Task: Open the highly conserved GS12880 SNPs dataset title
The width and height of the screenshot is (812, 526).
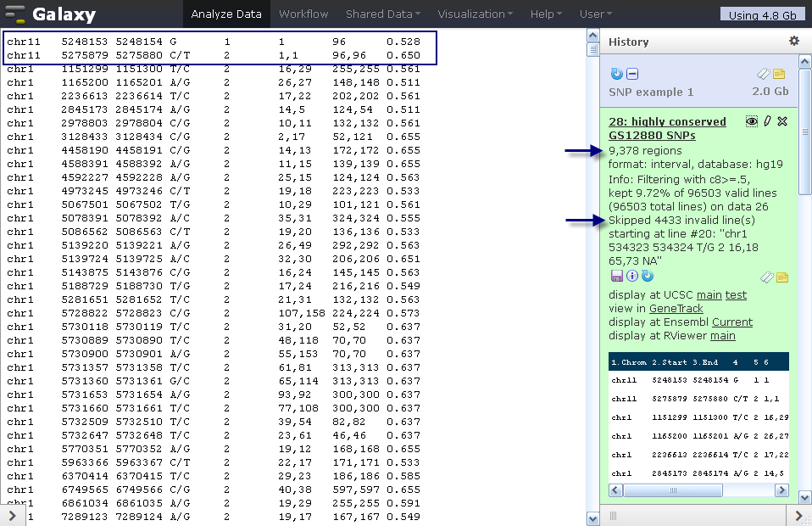Action: tap(668, 128)
